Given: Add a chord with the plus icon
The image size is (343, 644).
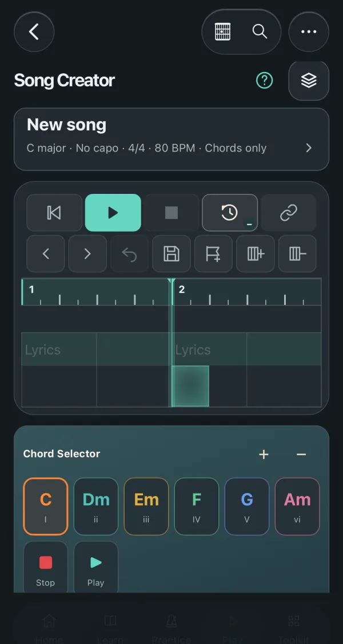Looking at the screenshot, I should 264,454.
